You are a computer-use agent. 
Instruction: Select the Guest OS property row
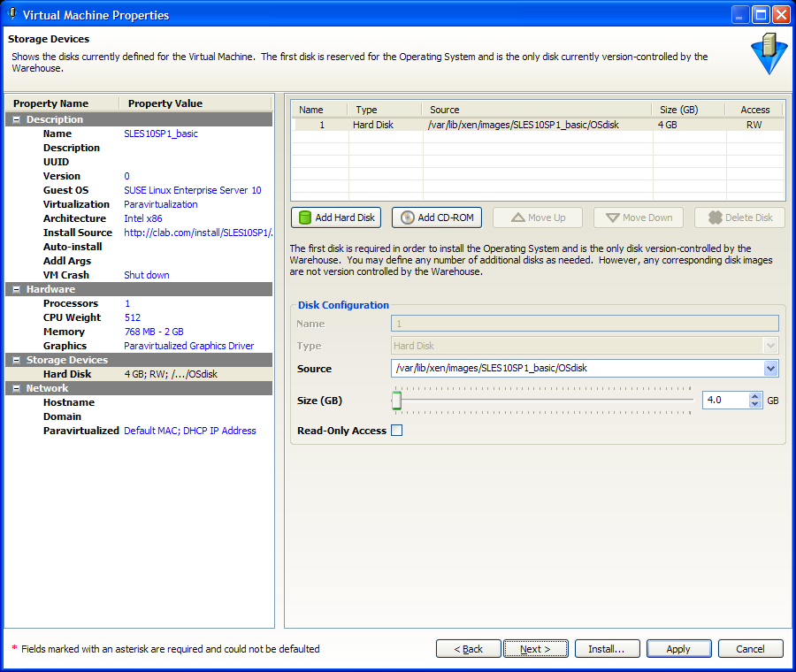click(139, 190)
